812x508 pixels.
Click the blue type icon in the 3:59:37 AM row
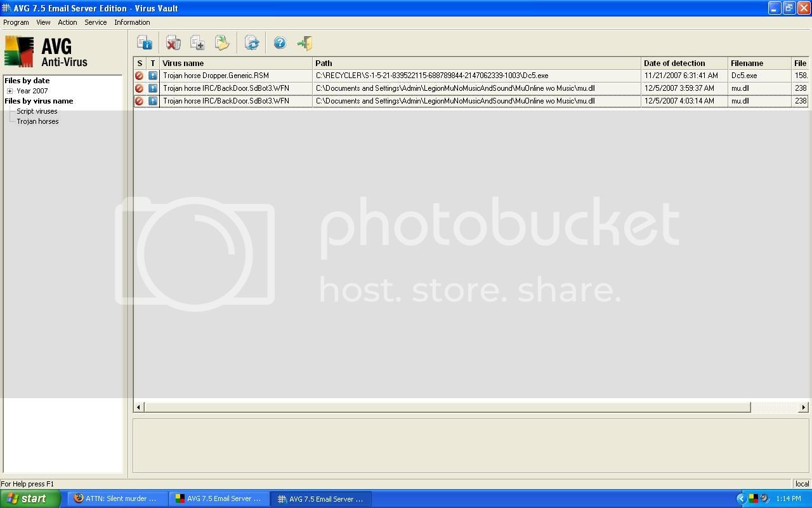click(x=153, y=88)
